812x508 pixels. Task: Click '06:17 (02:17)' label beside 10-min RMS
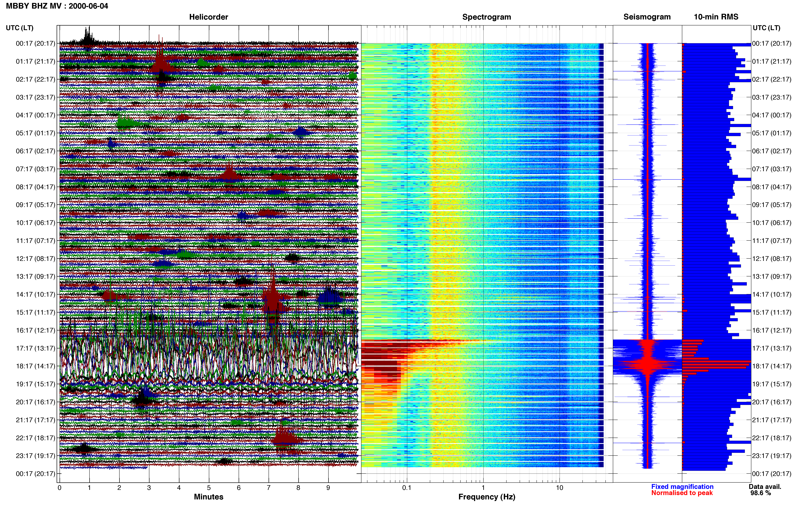click(772, 151)
